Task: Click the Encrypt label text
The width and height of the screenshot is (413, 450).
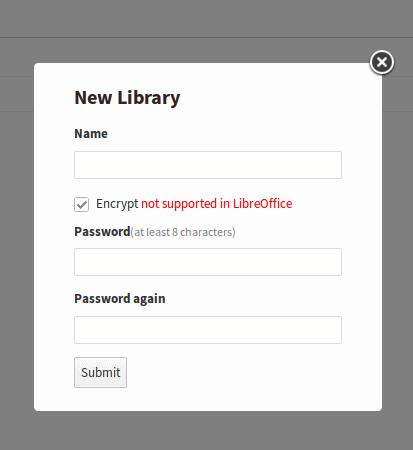Action: pyautogui.click(x=117, y=204)
